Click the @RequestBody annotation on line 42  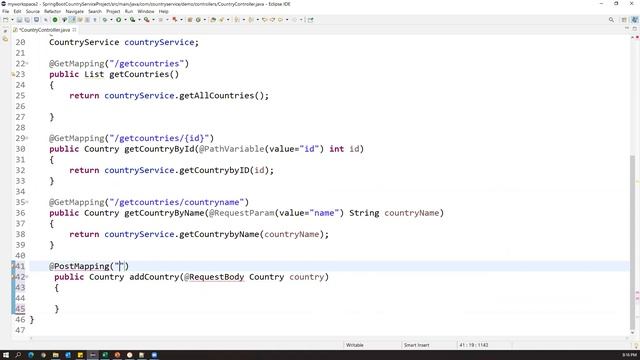pos(214,277)
